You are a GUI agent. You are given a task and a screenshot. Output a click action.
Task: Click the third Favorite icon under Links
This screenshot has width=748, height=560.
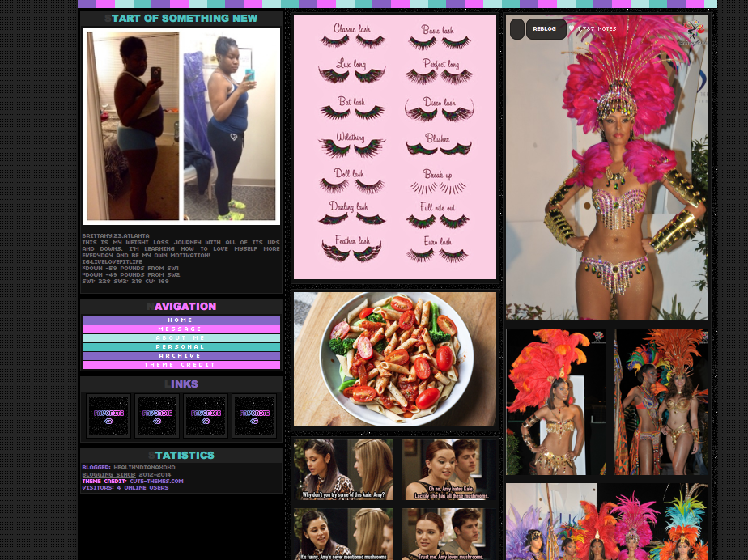206,416
